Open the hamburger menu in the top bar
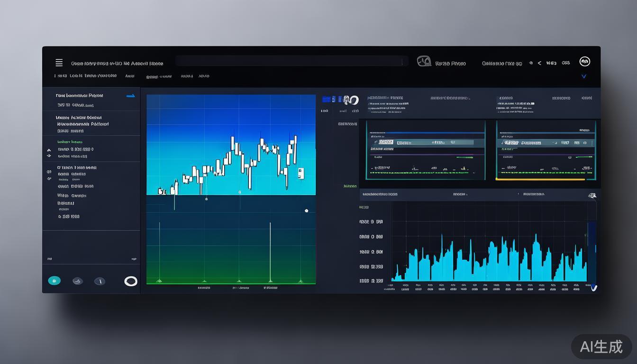The image size is (637, 364). click(59, 63)
